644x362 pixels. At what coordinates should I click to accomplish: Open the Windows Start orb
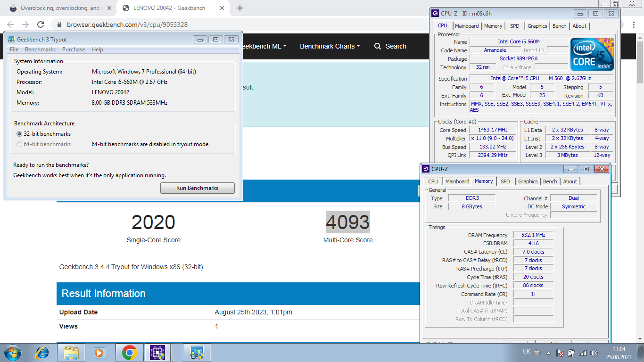point(12,353)
